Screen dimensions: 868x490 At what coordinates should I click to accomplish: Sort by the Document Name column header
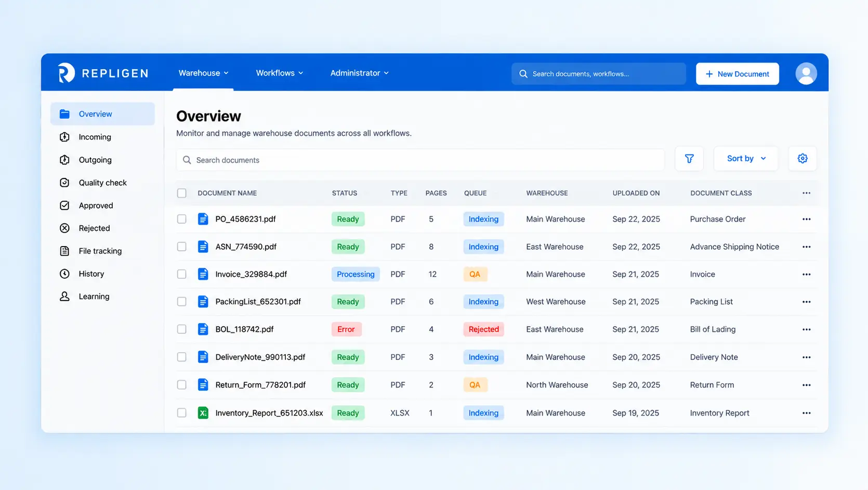(227, 193)
